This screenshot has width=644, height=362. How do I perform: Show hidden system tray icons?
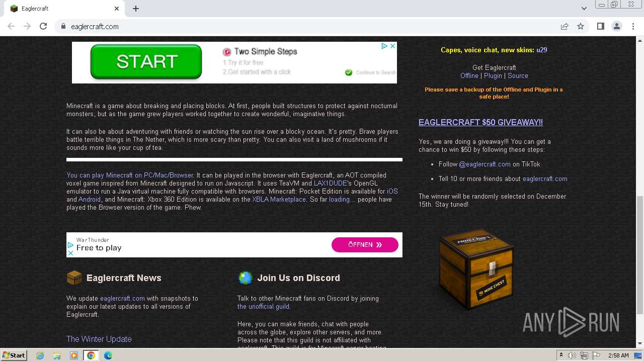click(561, 355)
